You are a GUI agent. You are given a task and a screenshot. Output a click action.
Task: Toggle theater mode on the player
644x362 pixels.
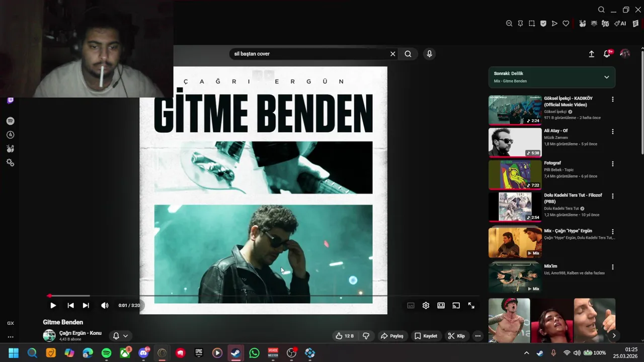click(441, 305)
